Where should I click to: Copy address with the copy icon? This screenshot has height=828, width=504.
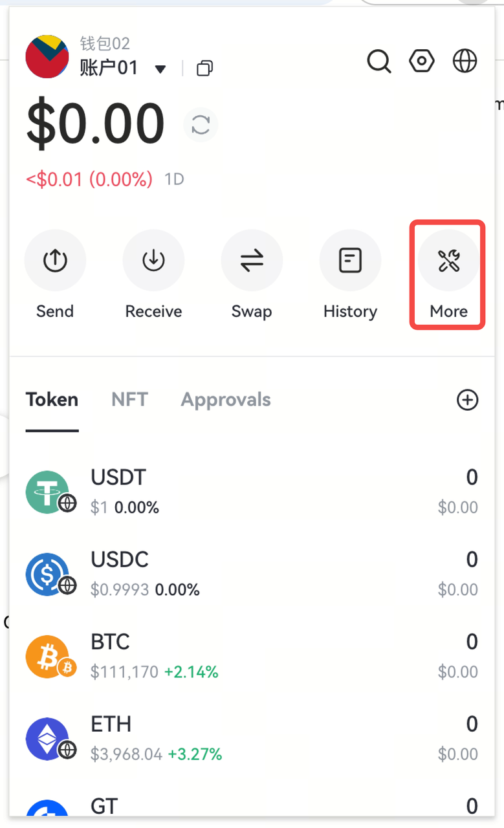pyautogui.click(x=204, y=68)
